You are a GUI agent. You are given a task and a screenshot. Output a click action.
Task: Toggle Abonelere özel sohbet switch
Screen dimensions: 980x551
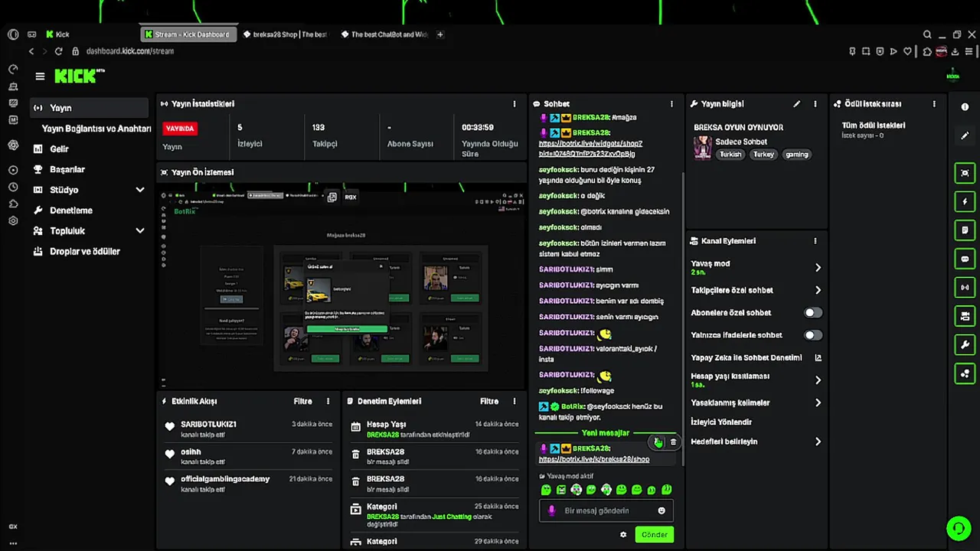[813, 313]
